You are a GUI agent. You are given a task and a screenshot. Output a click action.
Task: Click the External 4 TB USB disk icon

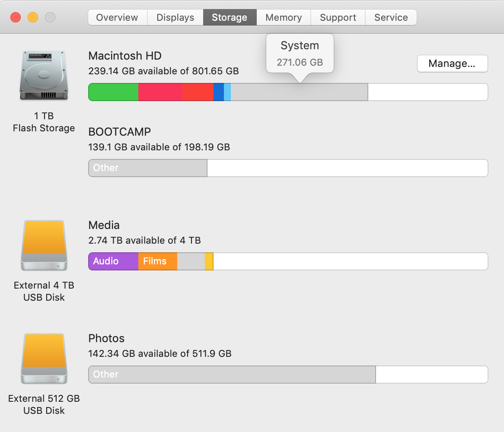point(44,245)
